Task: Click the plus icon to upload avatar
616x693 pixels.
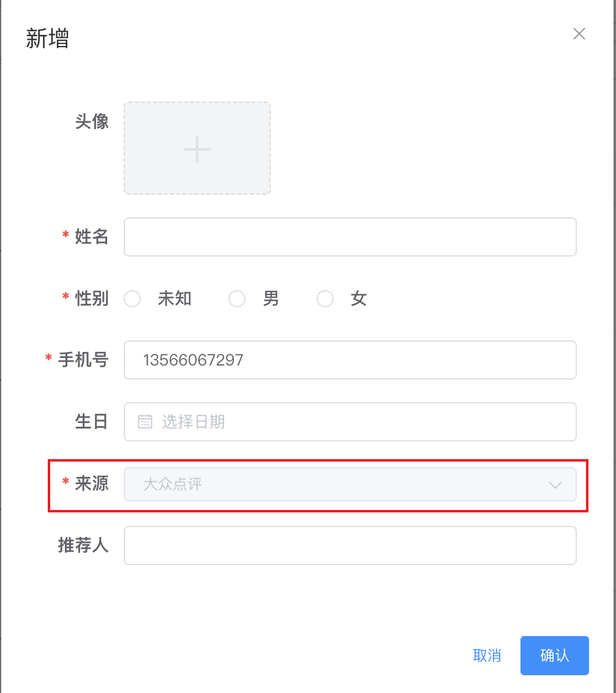Action: tap(197, 149)
